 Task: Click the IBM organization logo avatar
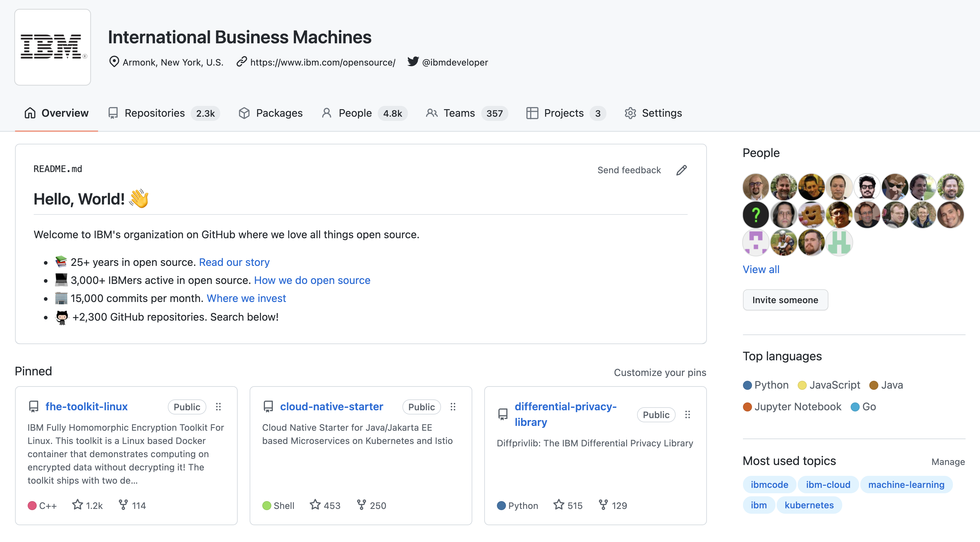click(53, 47)
